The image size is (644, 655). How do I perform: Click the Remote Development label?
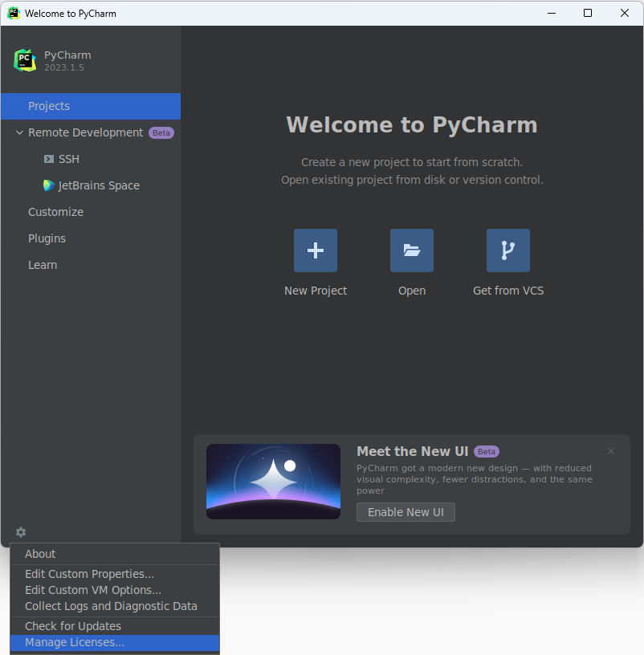86,132
